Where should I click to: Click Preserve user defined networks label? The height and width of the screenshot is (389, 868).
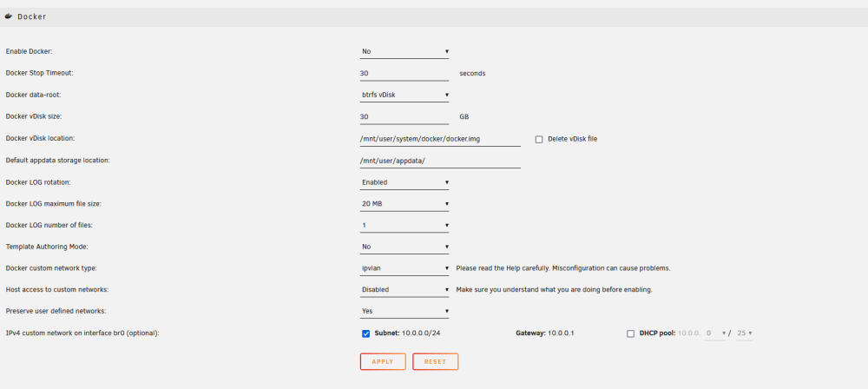point(56,312)
